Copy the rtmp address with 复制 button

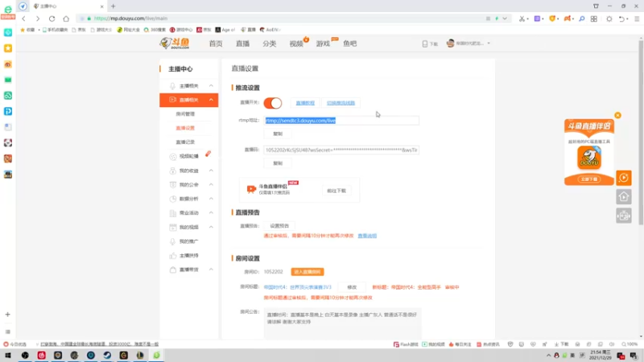point(278,134)
